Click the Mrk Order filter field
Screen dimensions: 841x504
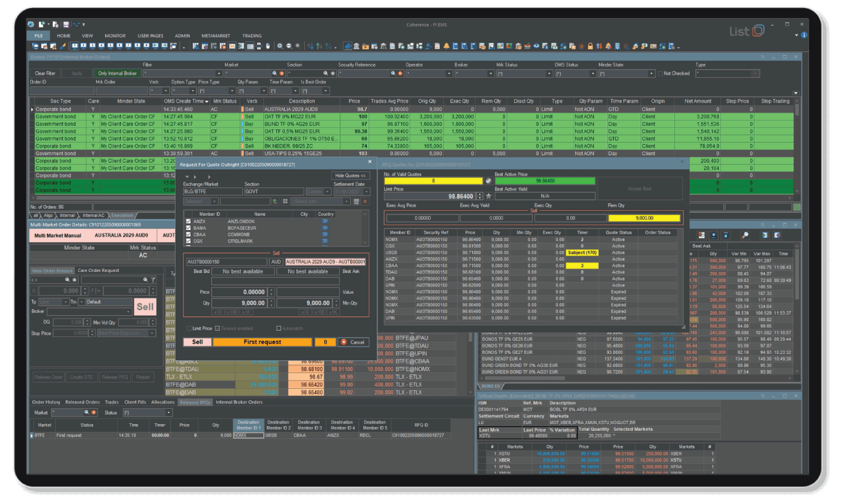122,91
